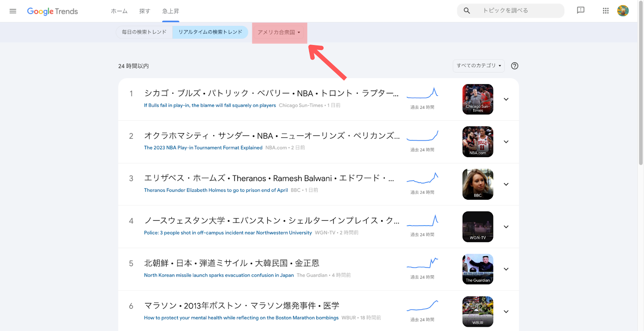Open Chicago Sun-Times thumbnail
This screenshot has height=331, width=644.
(478, 99)
